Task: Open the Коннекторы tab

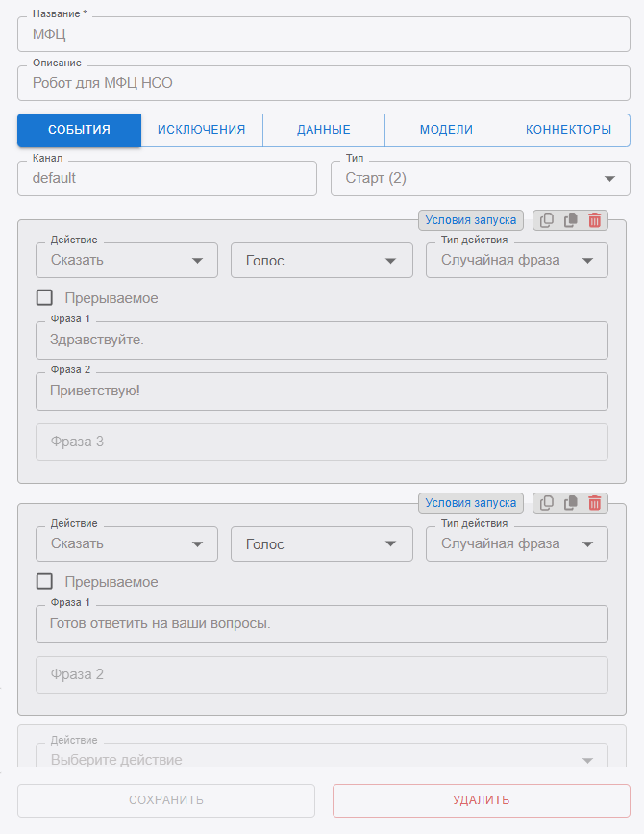Action: (568, 130)
